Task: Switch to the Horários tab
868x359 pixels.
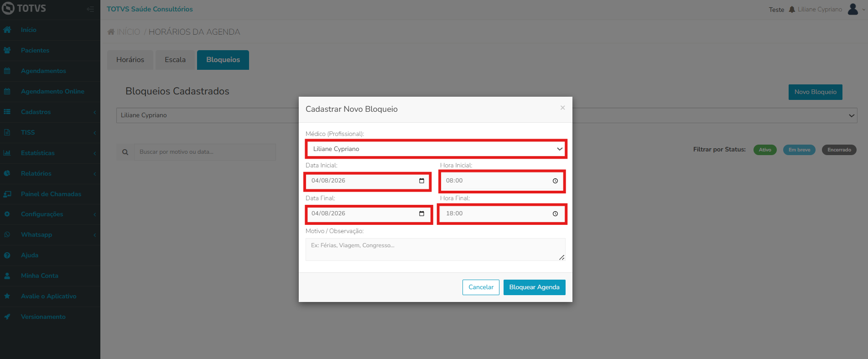Action: (130, 60)
